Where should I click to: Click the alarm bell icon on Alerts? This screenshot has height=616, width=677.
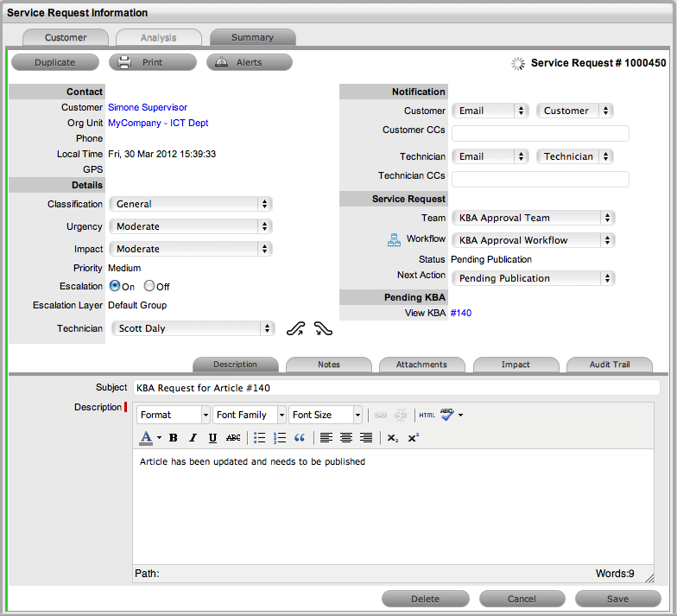221,62
